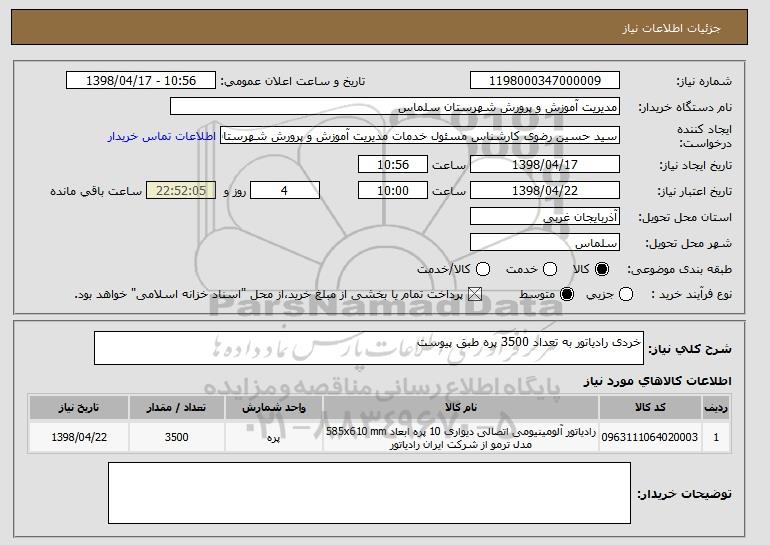Select the need date cell 1398/04/22
The width and height of the screenshot is (770, 545).
click(79, 437)
